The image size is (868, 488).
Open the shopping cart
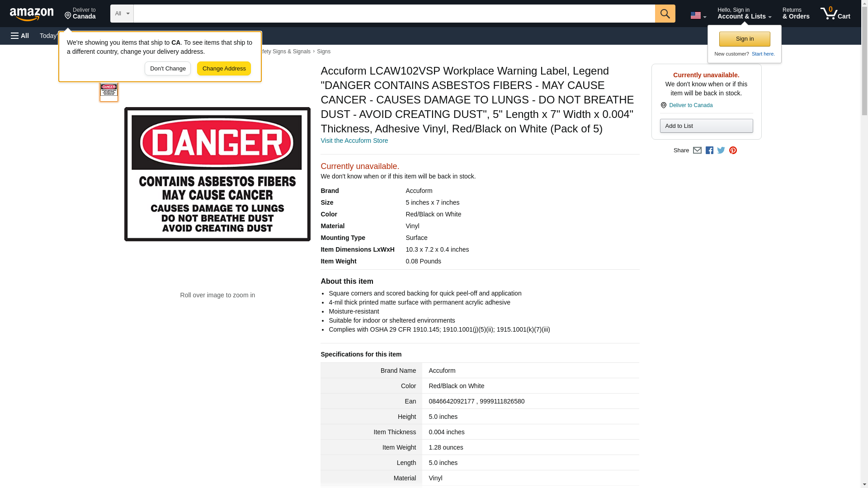[835, 14]
